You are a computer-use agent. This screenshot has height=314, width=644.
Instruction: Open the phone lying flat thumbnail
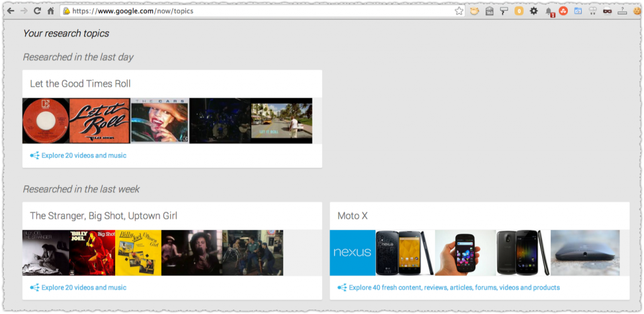586,253
